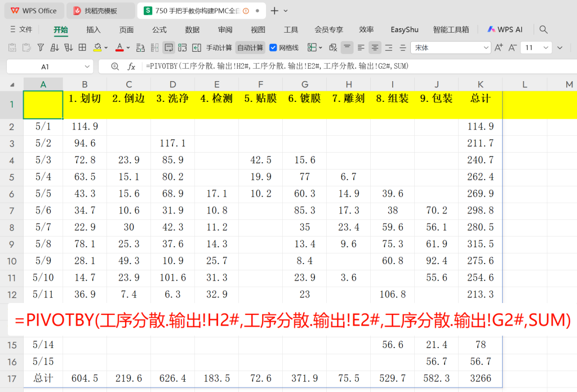Open the fill color dropdown arrow

pos(106,48)
